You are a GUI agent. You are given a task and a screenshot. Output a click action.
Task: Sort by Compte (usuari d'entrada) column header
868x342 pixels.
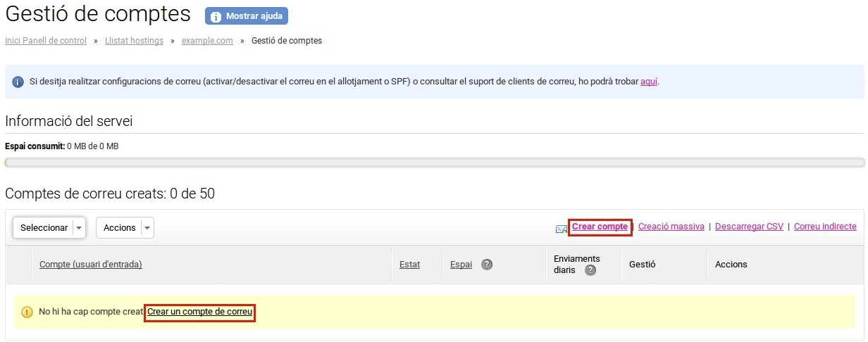[91, 265]
